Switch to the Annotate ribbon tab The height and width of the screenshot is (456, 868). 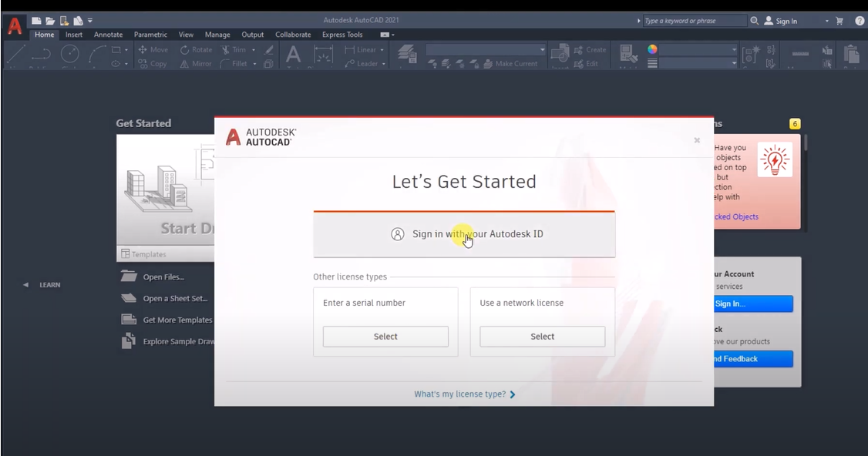tap(108, 35)
